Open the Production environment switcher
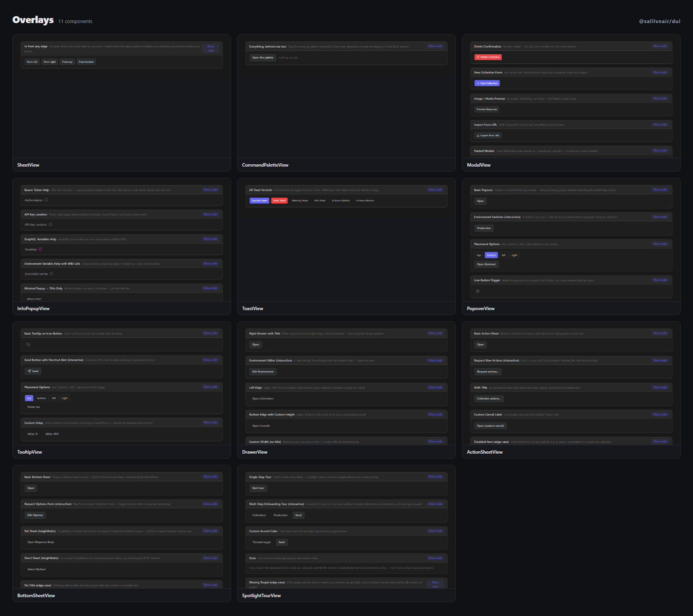The image size is (693, 616). (484, 228)
